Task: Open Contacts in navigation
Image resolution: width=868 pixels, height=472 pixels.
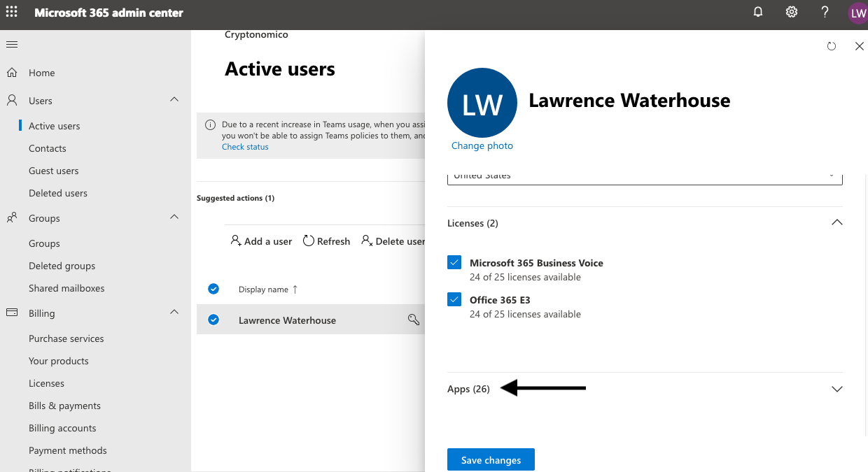Action: point(47,148)
